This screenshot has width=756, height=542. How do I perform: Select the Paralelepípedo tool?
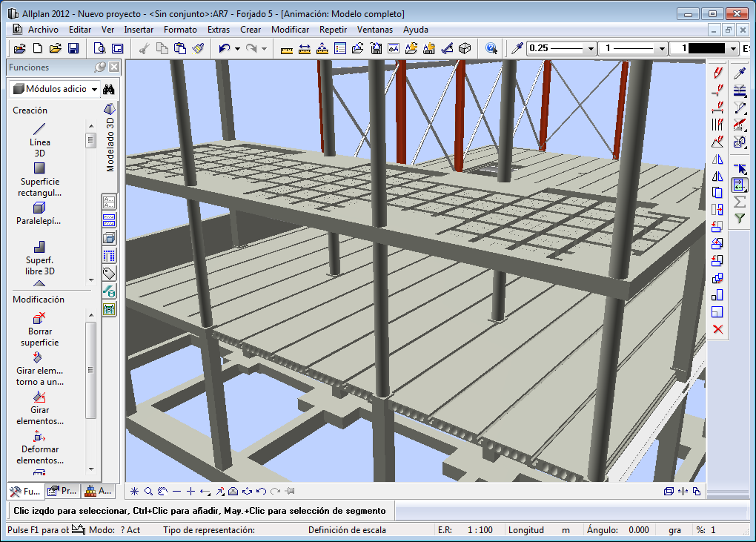[39, 214]
